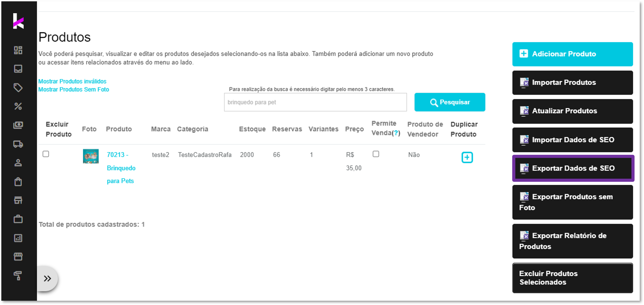Toggle the Permite Venda checkbox for 70213

pyautogui.click(x=376, y=154)
